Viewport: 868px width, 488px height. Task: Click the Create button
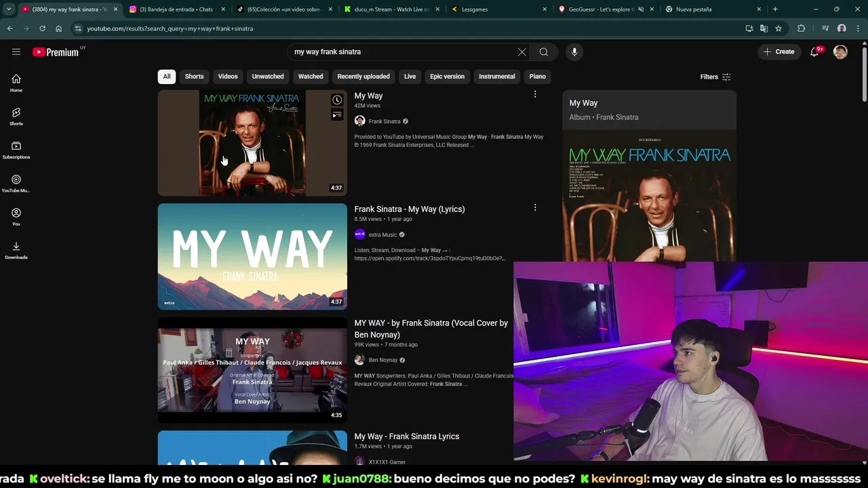[x=778, y=52]
